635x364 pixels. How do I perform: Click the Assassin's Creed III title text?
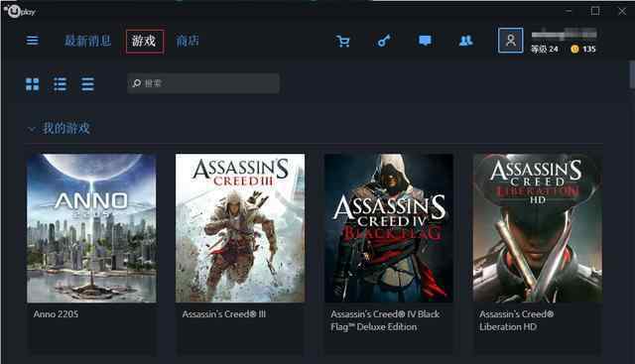point(224,314)
